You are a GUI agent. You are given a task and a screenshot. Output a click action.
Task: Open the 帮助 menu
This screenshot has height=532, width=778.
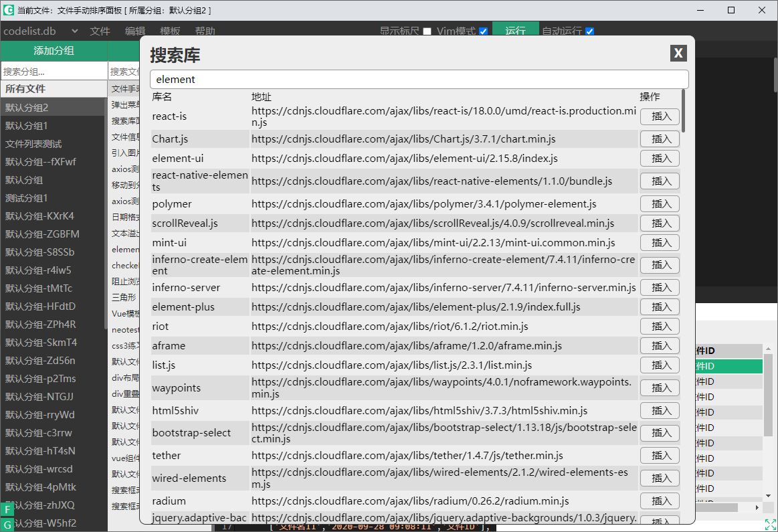click(205, 31)
